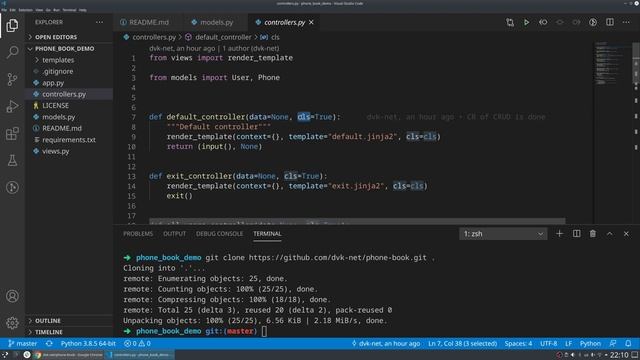The width and height of the screenshot is (640, 360).
Task: Switch to the OUTPUT panel tab
Action: pos(174,233)
